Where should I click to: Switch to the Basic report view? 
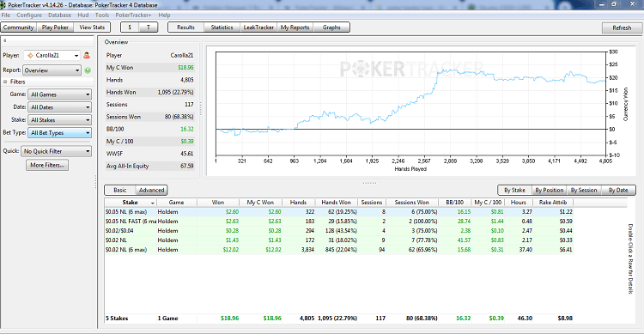(x=120, y=190)
